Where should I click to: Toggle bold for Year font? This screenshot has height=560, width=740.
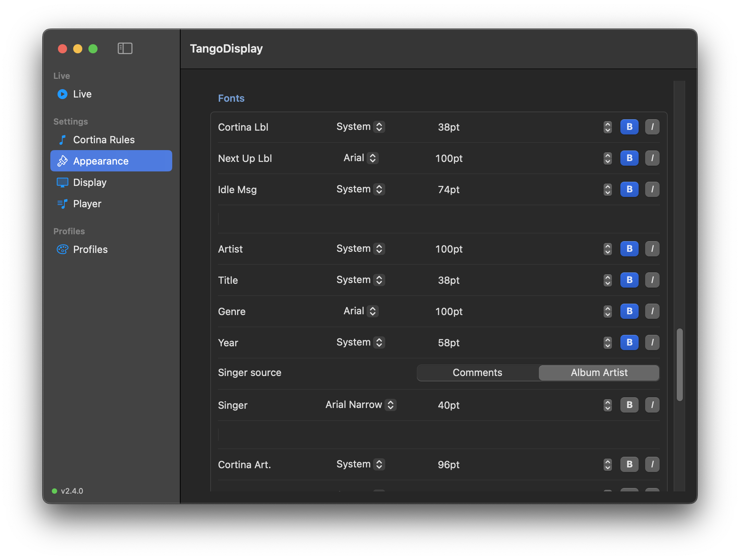pyautogui.click(x=629, y=342)
